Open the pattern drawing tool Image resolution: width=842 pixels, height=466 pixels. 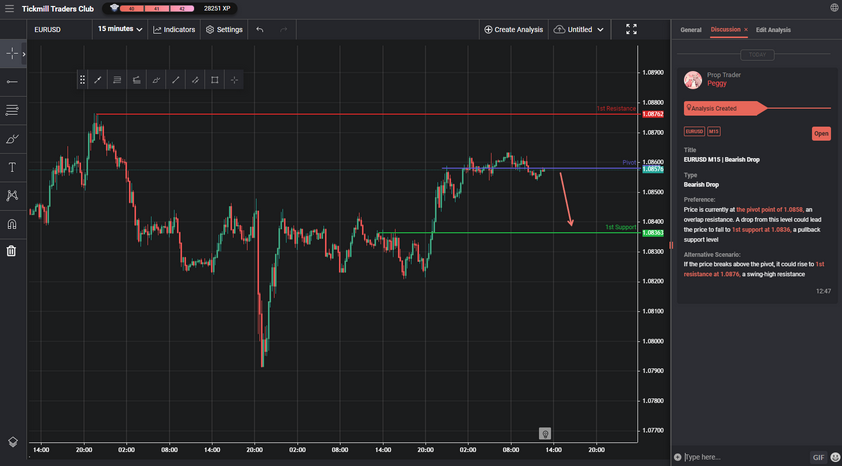click(x=12, y=195)
